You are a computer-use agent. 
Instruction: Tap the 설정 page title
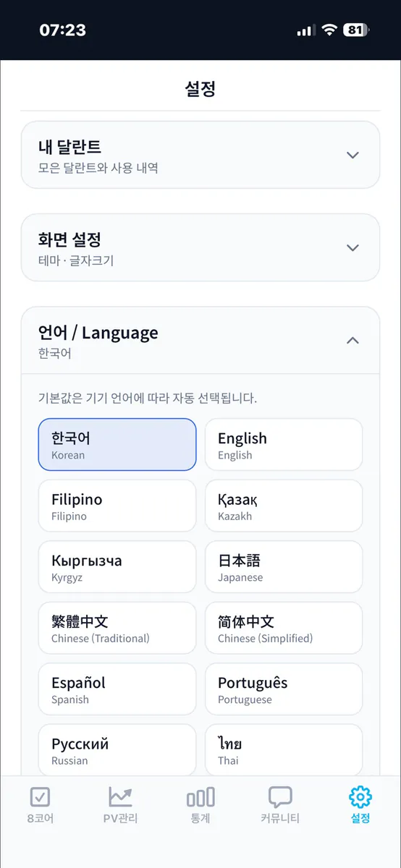click(200, 89)
